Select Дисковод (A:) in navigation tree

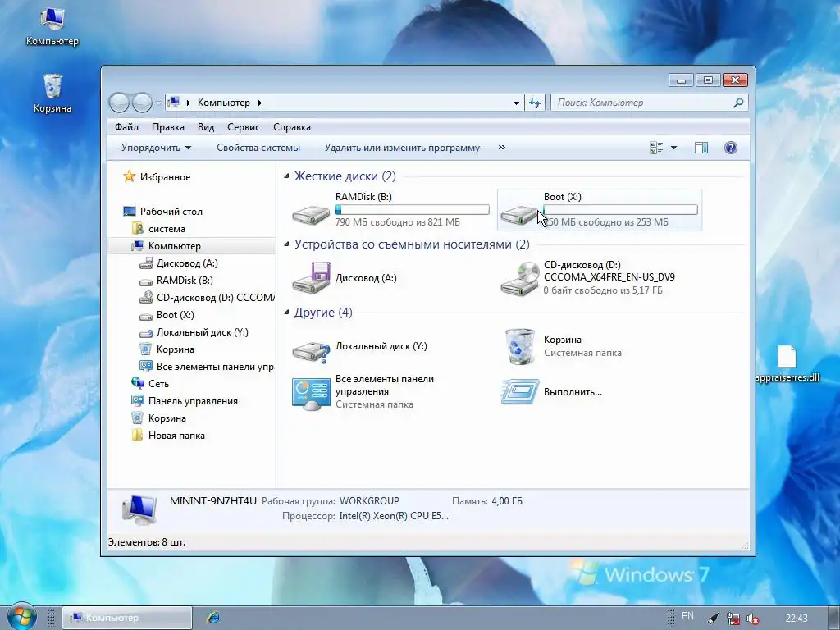(x=187, y=263)
